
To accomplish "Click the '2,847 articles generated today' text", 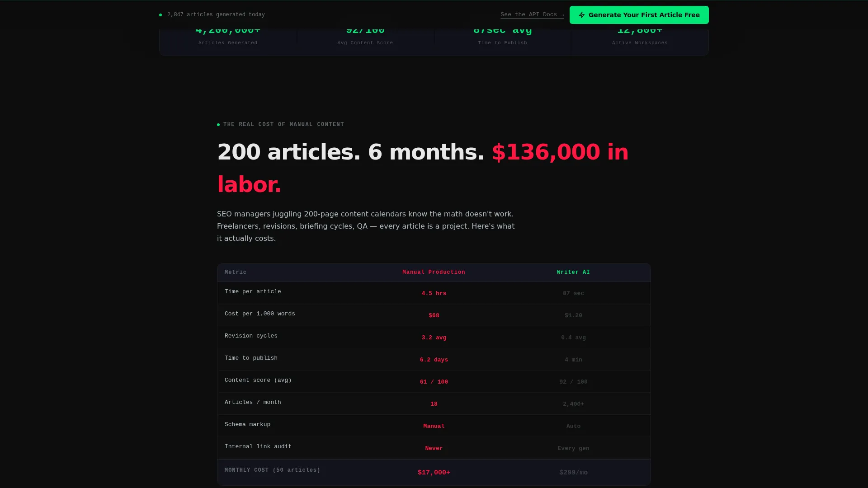I will 216,15.
